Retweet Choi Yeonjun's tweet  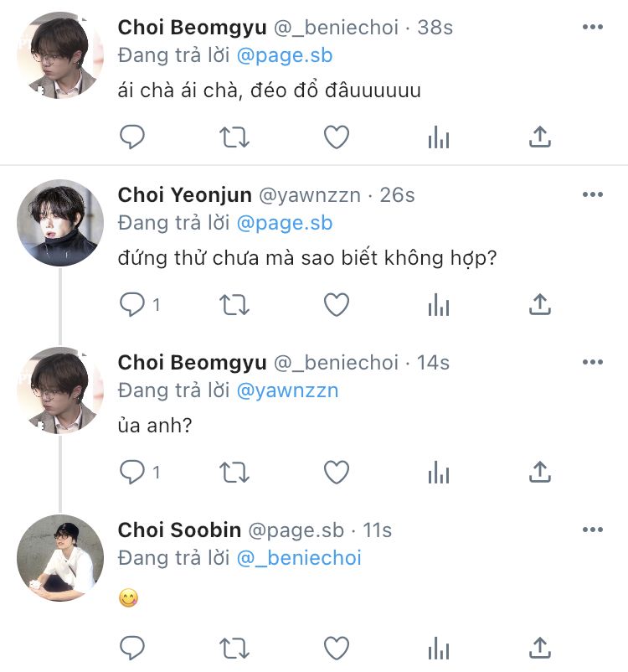pyautogui.click(x=234, y=305)
